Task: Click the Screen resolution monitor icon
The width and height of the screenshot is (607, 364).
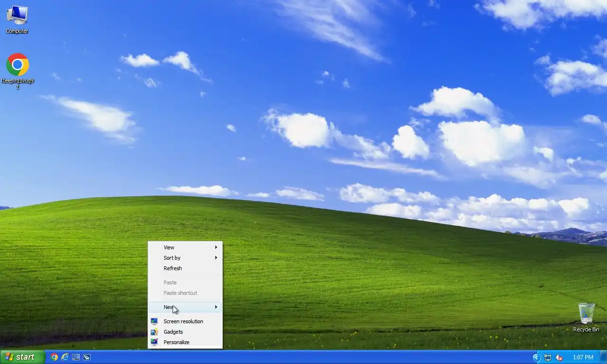Action: [154, 321]
